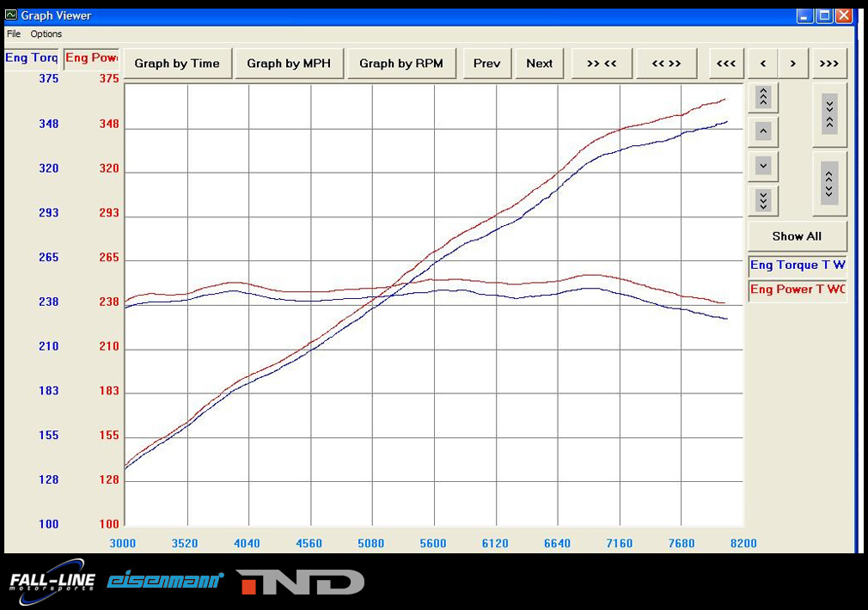The width and height of the screenshot is (868, 610).
Task: Select the Eng Torque T W legend entry
Action: (x=798, y=265)
